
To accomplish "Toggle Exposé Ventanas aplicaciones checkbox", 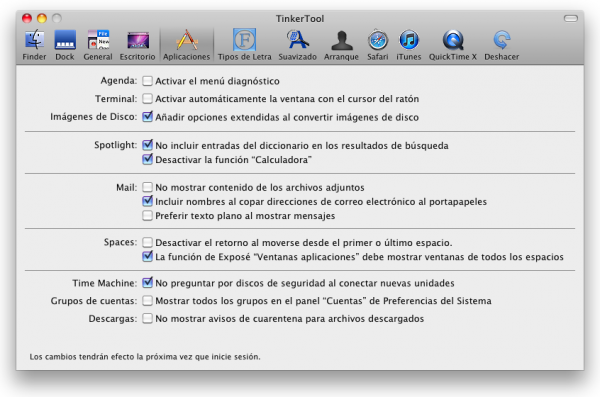I will (x=147, y=256).
